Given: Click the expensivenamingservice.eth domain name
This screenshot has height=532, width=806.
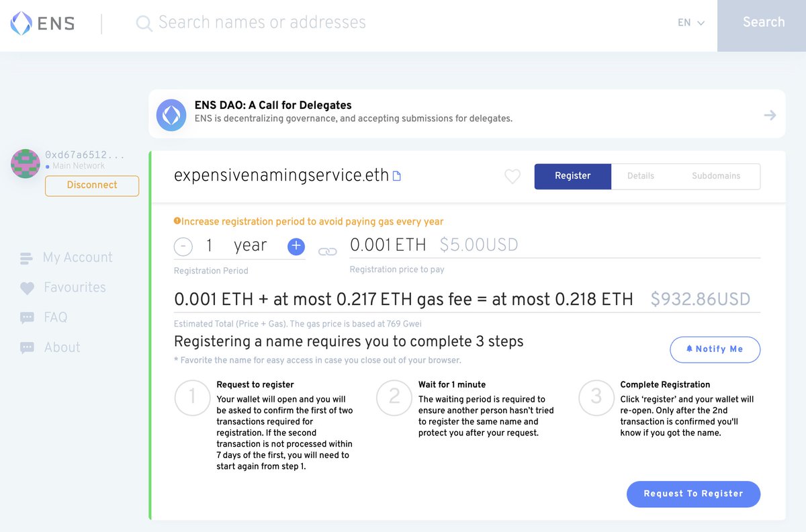Looking at the screenshot, I should pos(281,176).
